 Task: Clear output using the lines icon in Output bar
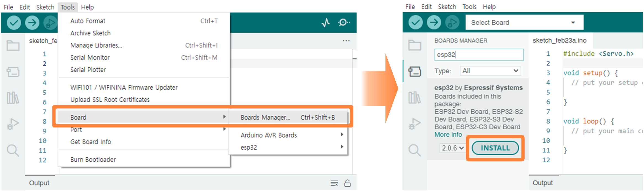[334, 183]
